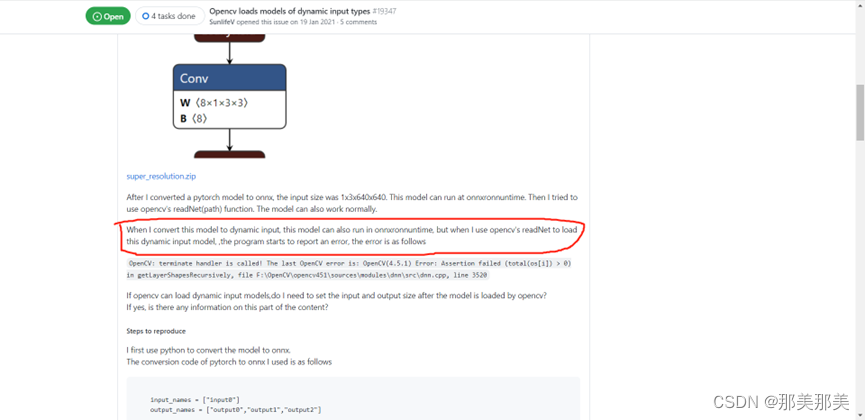Screen dimensions: 865x420
Task: Click the issue number #19347
Action: pyautogui.click(x=385, y=11)
